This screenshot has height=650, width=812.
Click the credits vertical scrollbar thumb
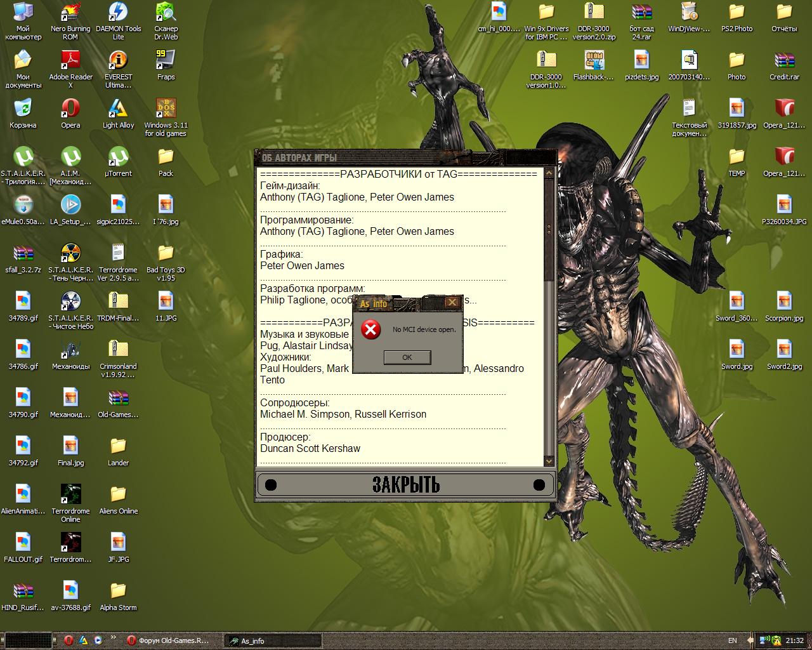coord(549,229)
